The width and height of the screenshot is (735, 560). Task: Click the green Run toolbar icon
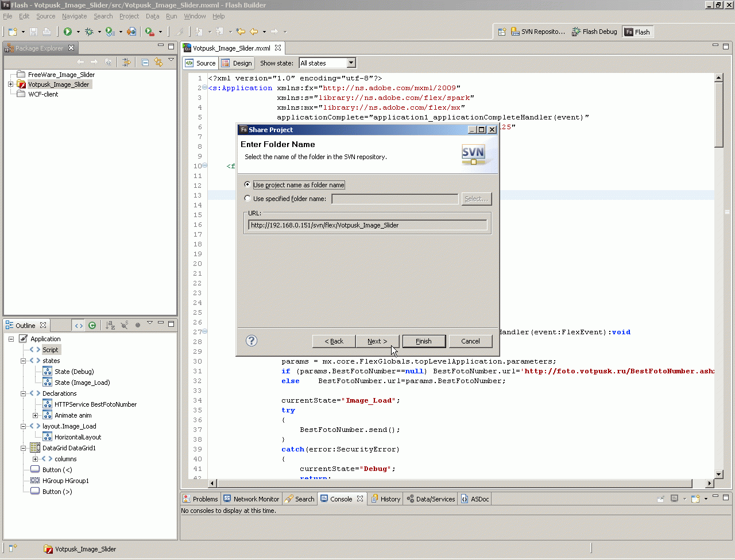point(68,32)
